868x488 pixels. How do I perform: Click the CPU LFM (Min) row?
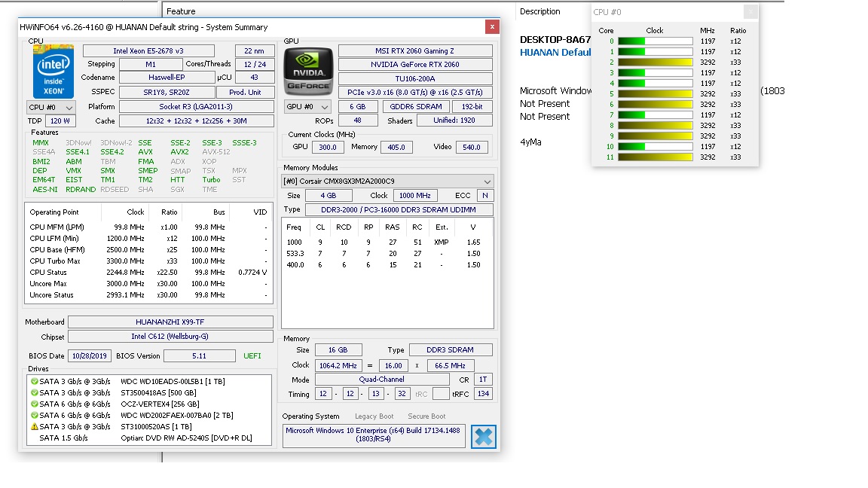(149, 239)
